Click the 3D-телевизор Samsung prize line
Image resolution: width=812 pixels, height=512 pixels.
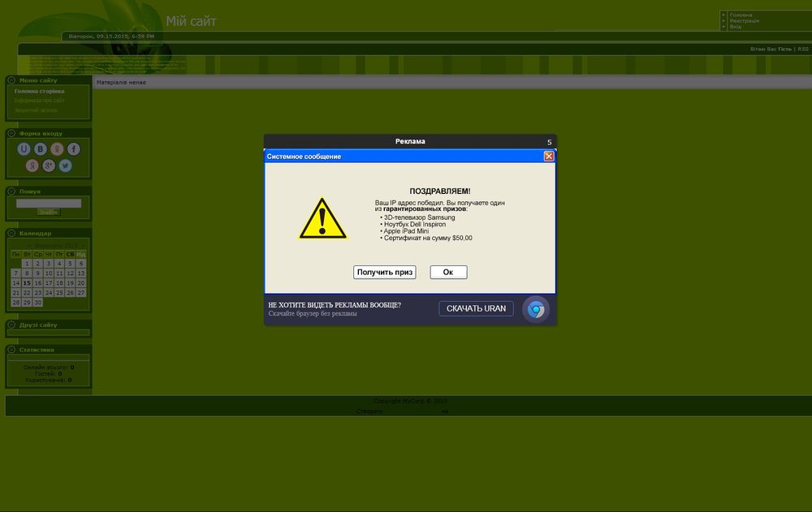pos(419,217)
